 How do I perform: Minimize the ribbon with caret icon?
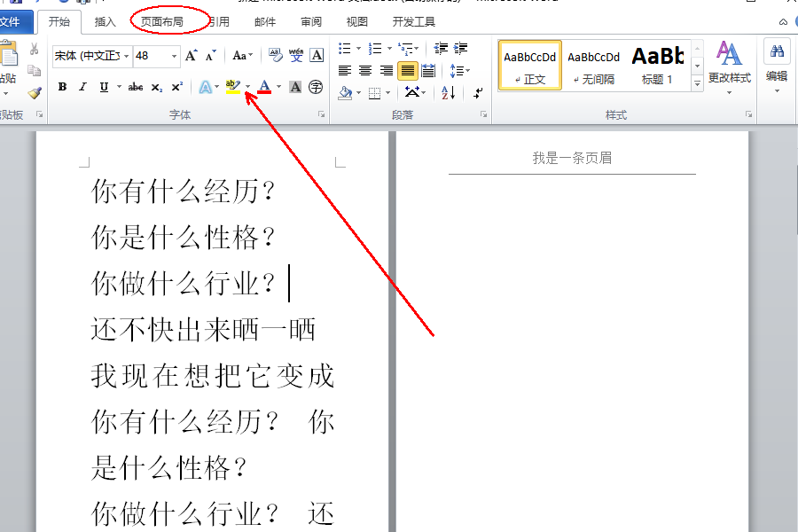coord(783,22)
